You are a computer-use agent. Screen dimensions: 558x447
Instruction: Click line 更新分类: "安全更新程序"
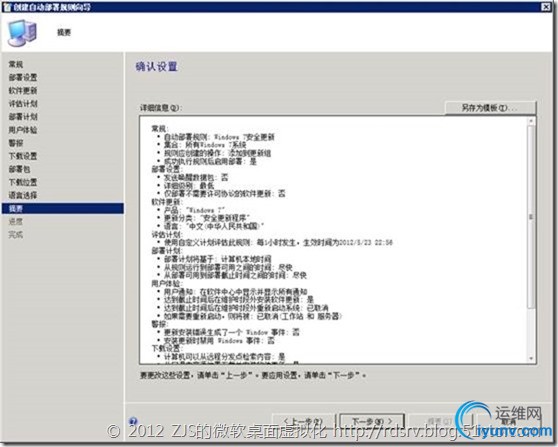[x=207, y=218]
